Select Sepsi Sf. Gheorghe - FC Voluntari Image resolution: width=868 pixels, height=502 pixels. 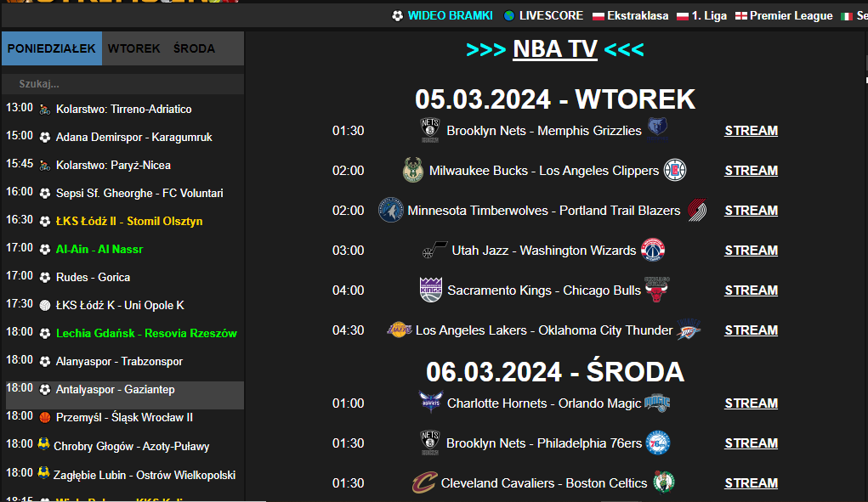pyautogui.click(x=139, y=194)
